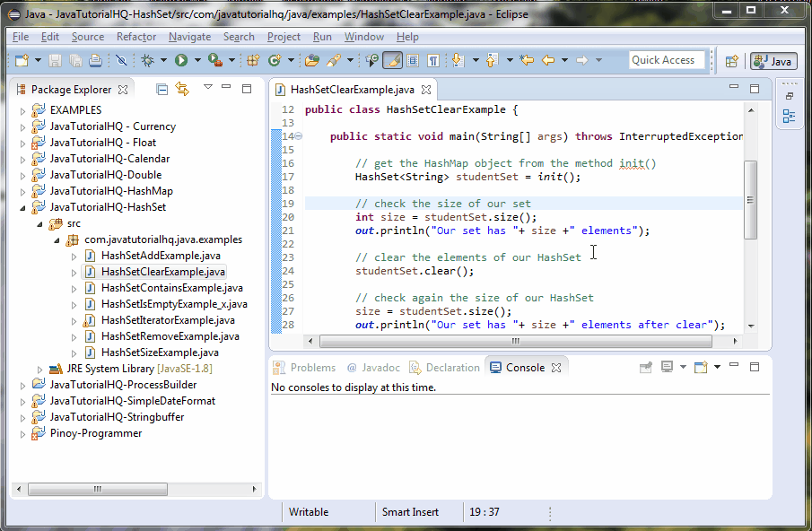Toggle Mark Occurrences in the toolbar
The width and height of the screenshot is (812, 531).
coord(393,58)
